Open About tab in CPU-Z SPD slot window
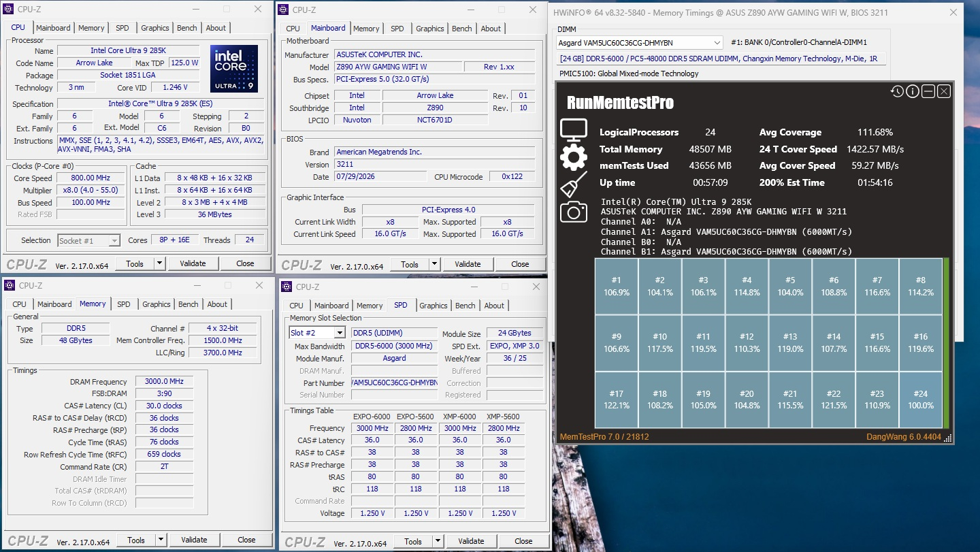 pos(494,306)
